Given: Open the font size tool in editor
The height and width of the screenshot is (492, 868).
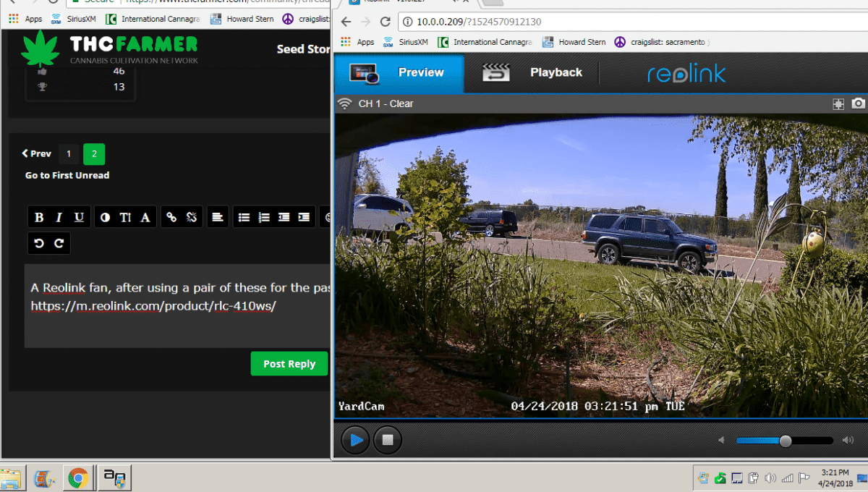Looking at the screenshot, I should click(x=125, y=217).
